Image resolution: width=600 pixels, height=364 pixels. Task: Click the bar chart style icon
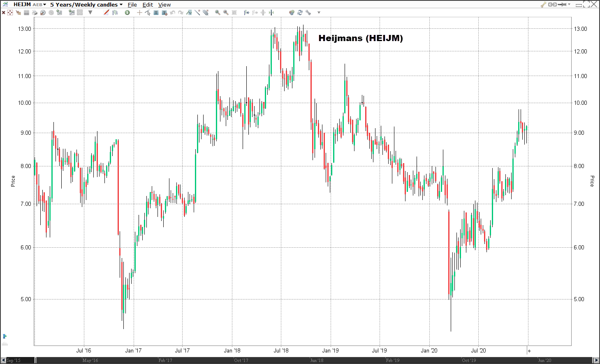pos(115,13)
